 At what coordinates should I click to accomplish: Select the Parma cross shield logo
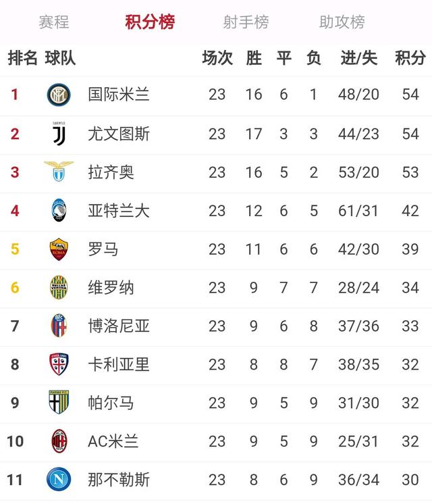coord(59,402)
